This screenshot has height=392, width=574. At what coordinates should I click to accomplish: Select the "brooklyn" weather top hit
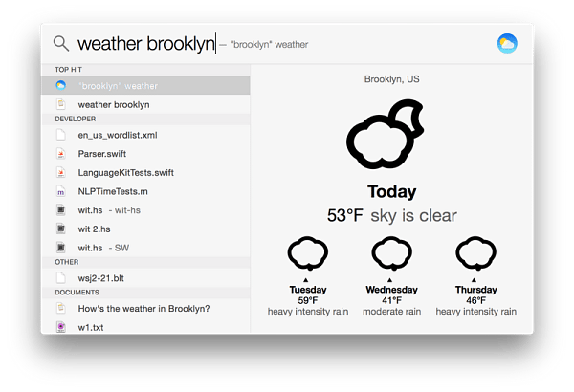coord(145,86)
